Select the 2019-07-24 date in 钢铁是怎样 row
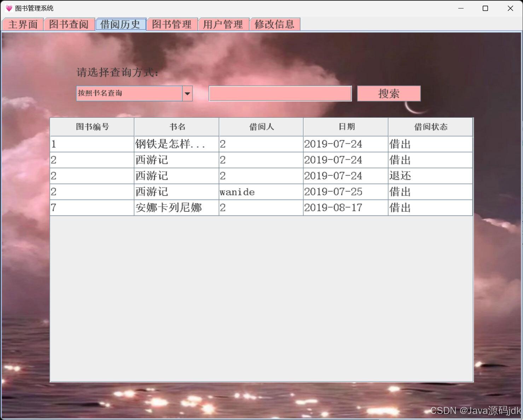Viewport: 523px width, 420px height. [346, 144]
